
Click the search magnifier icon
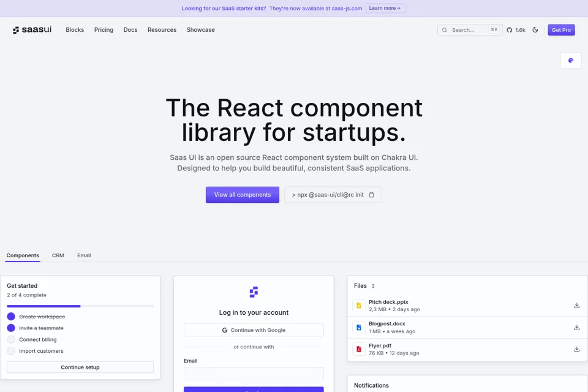coord(445,30)
